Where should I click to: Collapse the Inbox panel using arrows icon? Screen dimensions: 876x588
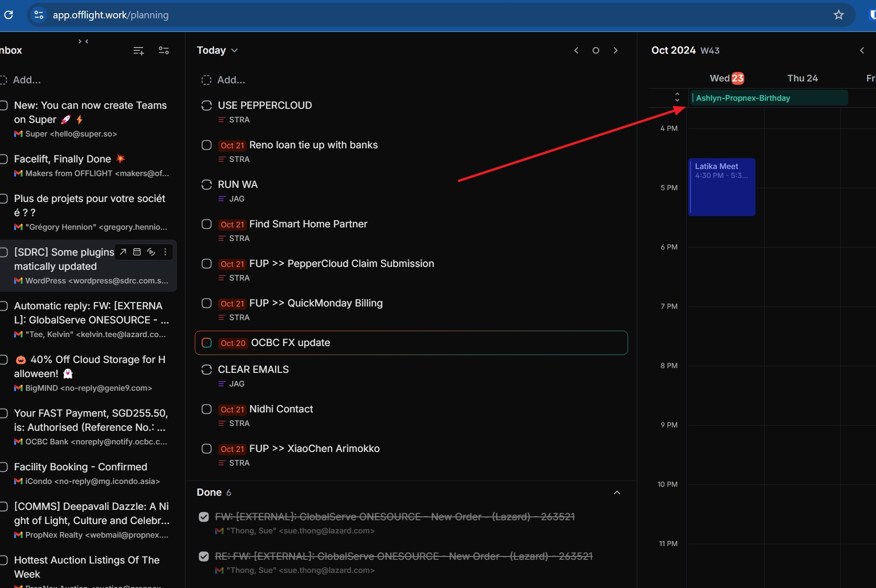pos(83,41)
